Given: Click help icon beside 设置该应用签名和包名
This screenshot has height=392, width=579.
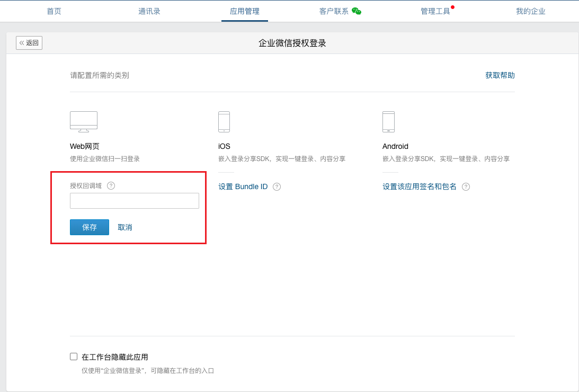Looking at the screenshot, I should (466, 187).
